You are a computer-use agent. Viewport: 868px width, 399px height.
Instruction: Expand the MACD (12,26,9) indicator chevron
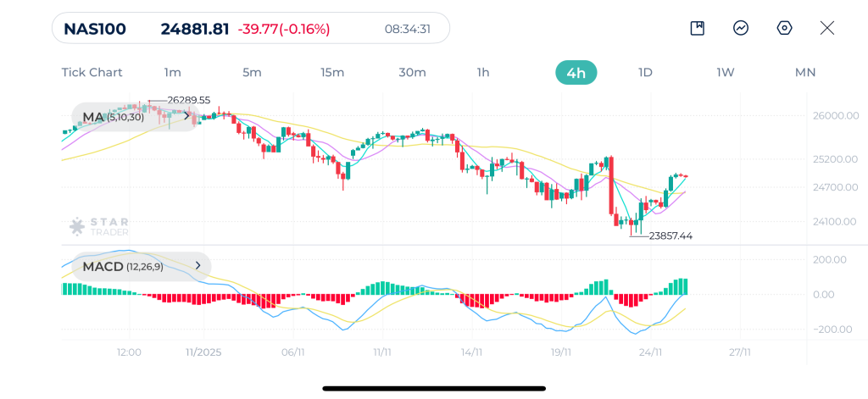point(198,266)
